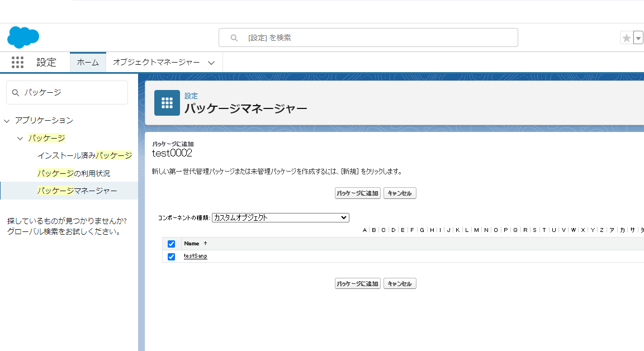This screenshot has width=644, height=351.
Task: Open the コンポーネントの種類 dropdown
Action: click(280, 217)
